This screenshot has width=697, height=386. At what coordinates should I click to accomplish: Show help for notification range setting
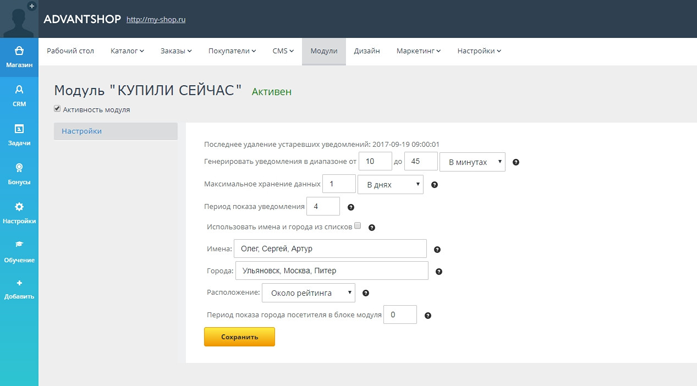tap(516, 162)
